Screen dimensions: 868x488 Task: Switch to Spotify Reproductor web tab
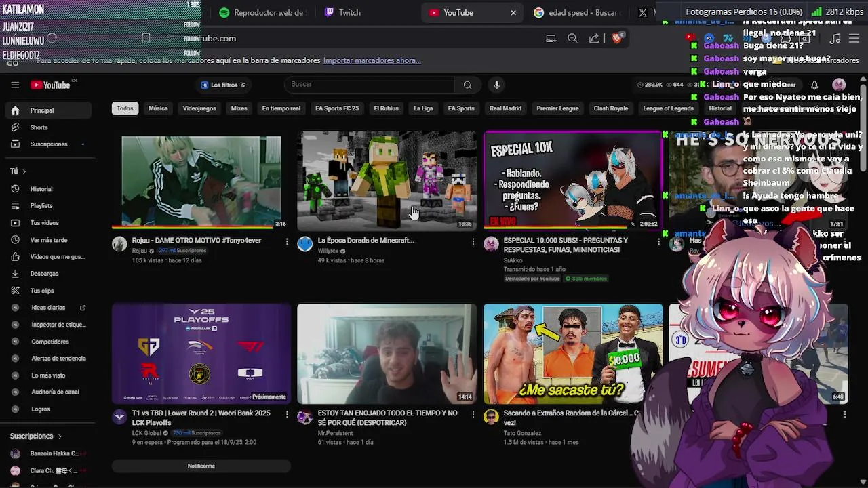point(264,12)
